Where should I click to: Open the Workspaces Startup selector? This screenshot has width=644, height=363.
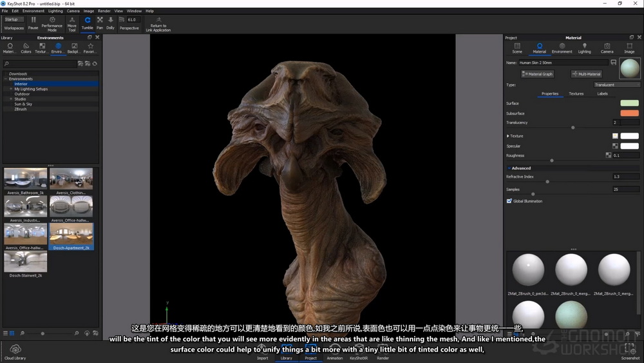tap(14, 19)
